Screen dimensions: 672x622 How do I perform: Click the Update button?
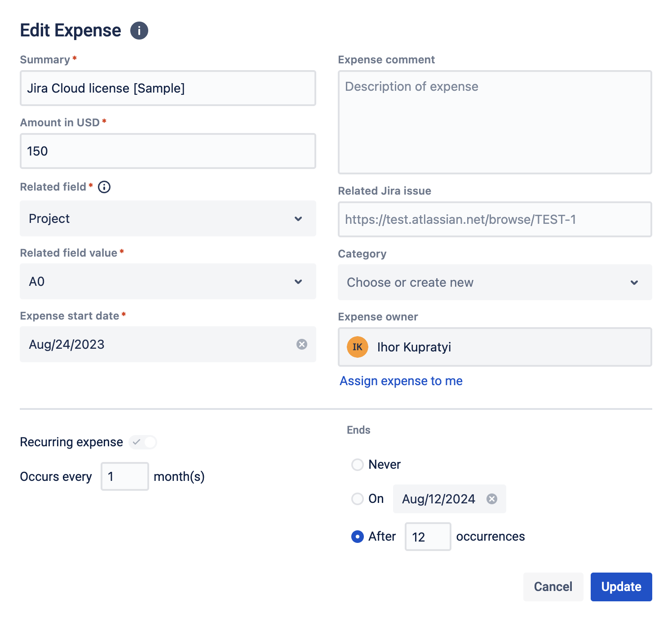[621, 587]
